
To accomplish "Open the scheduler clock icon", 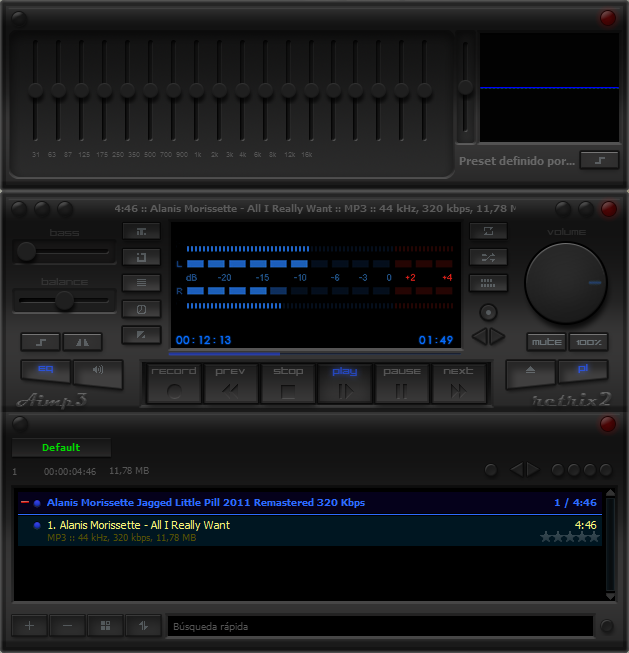I will pos(141,309).
